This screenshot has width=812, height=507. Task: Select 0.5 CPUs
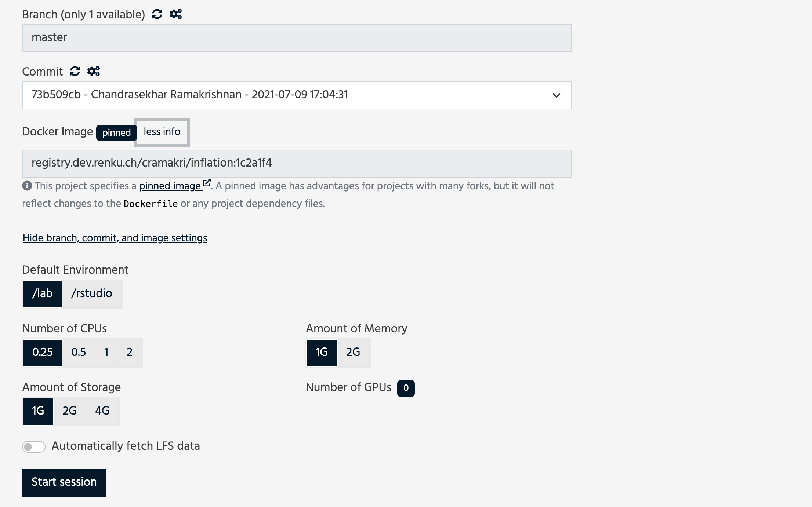click(79, 353)
